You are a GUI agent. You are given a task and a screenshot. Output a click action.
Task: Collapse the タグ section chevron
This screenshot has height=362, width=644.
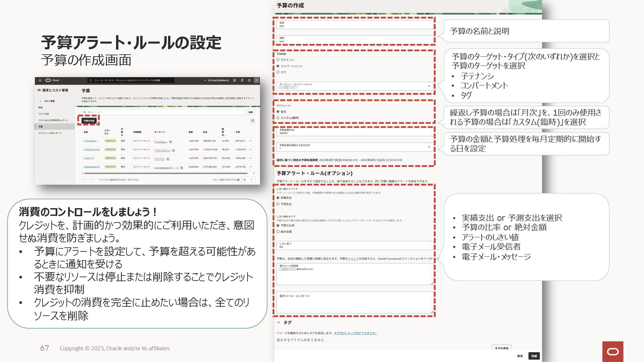tap(278, 322)
